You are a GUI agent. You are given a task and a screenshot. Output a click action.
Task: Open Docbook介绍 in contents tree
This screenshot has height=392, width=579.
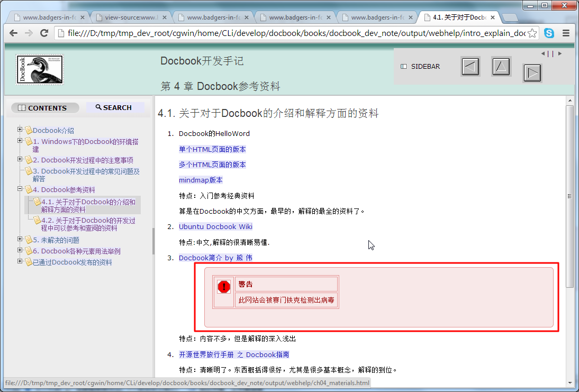53,130
